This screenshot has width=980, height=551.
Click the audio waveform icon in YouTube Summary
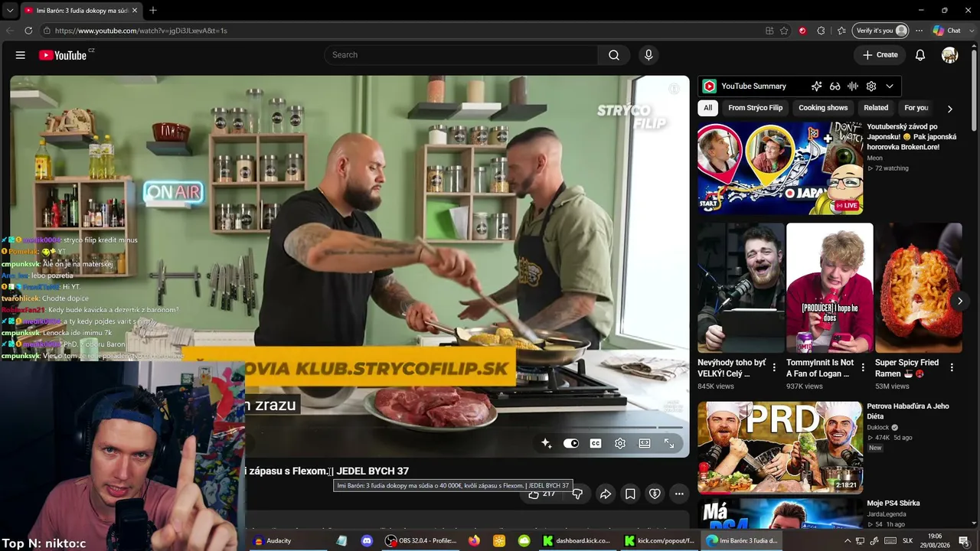click(853, 86)
